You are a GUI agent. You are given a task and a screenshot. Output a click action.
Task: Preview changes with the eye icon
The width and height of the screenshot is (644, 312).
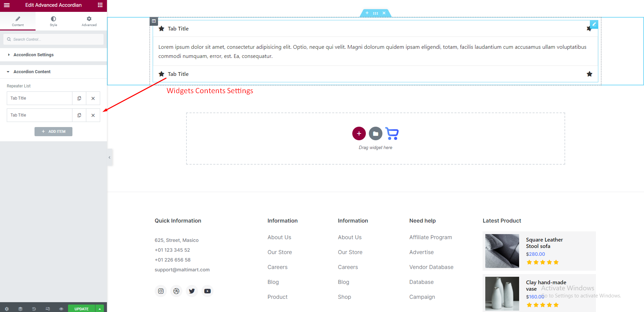[x=61, y=309]
